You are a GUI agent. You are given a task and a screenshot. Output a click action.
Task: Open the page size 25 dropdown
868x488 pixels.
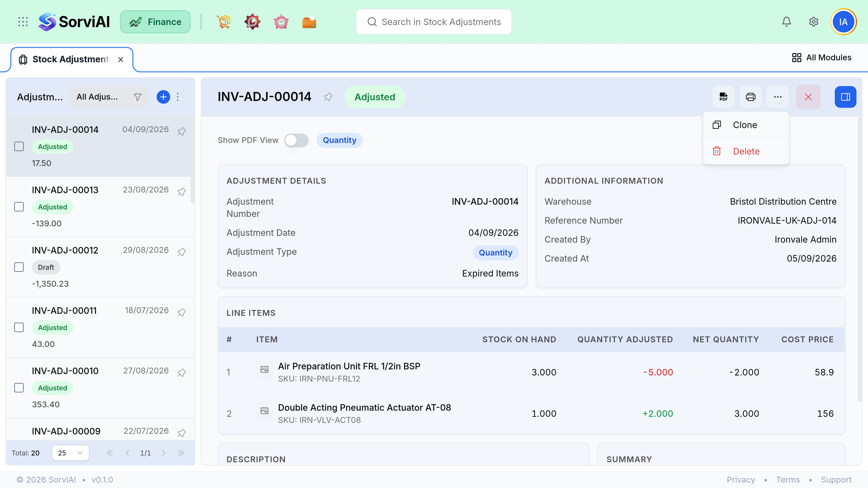point(71,453)
